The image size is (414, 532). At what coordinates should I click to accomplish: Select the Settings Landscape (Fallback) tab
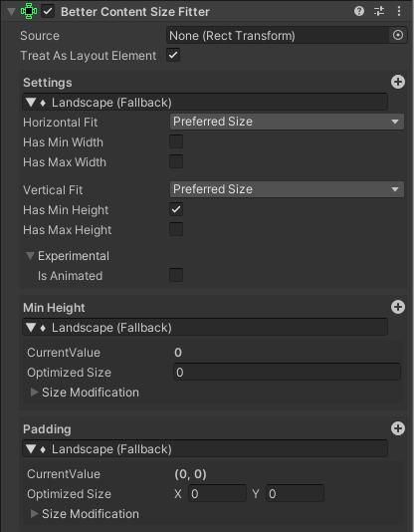coord(205,103)
